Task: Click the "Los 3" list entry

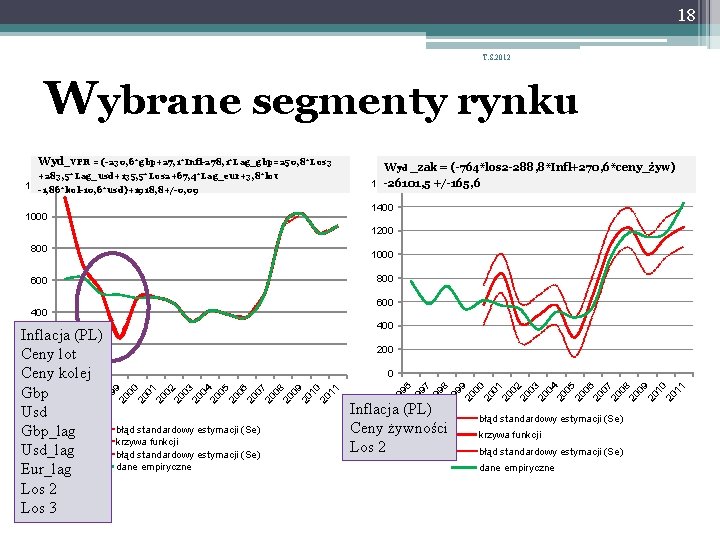Action: click(39, 508)
